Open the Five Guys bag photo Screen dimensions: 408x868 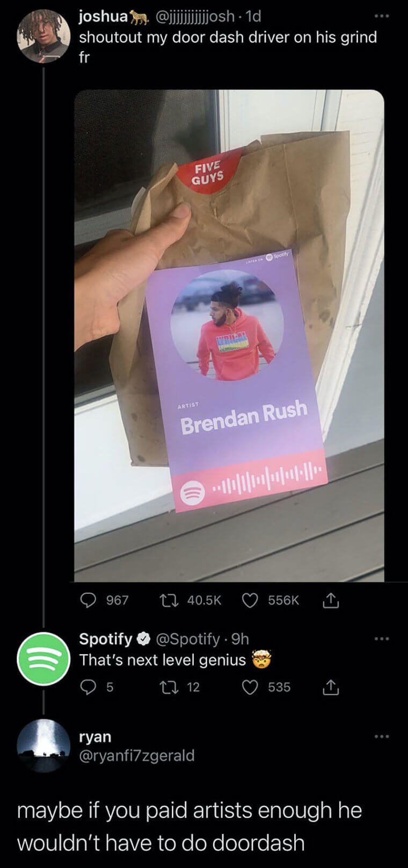pos(229,335)
